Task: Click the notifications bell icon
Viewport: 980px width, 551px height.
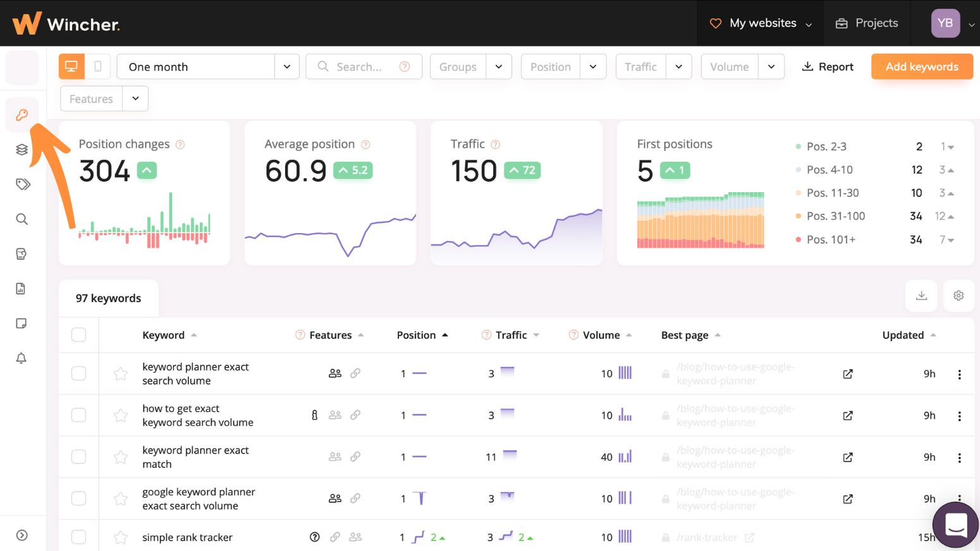Action: click(21, 358)
